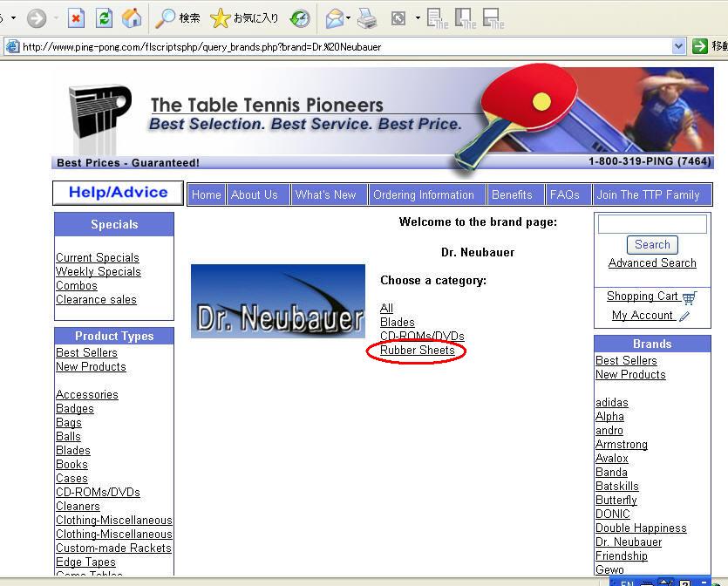Screen dimensions: 728x586
Task: Open the Combos link
Action: [x=77, y=285]
